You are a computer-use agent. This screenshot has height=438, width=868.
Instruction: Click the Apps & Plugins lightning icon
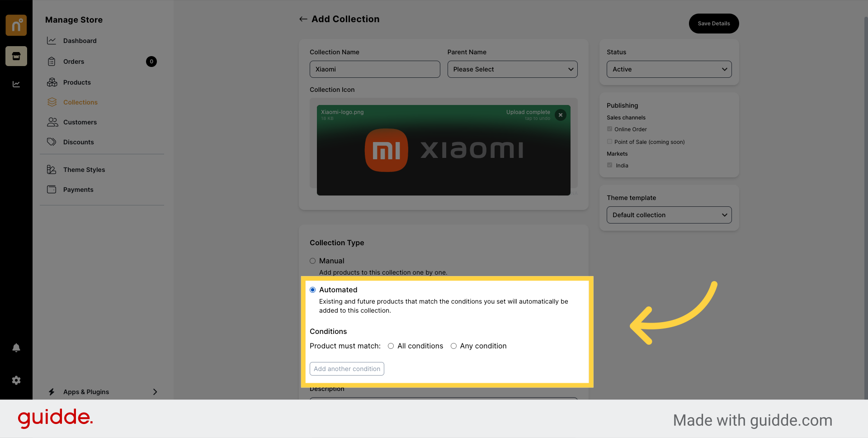52,392
